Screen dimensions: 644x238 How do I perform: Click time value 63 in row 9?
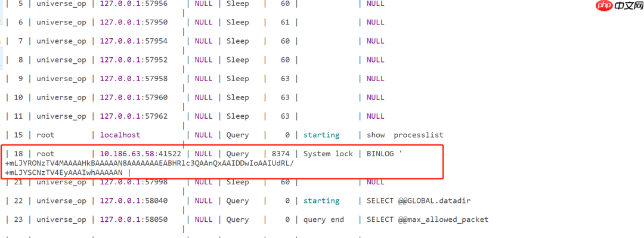pos(286,79)
